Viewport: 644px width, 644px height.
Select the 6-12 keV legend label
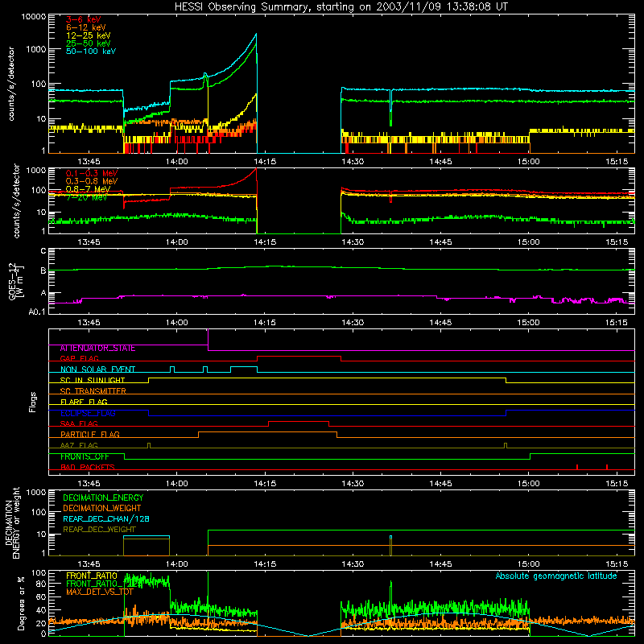click(85, 27)
